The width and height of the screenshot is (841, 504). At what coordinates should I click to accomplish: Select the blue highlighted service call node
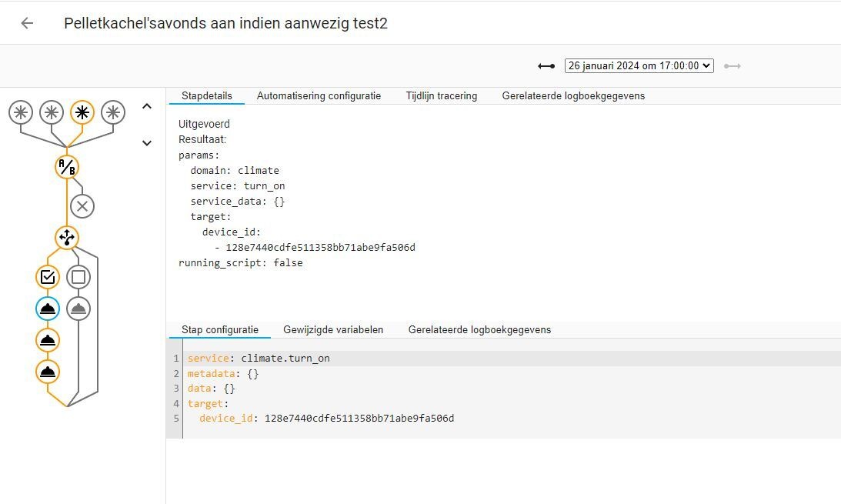point(48,308)
